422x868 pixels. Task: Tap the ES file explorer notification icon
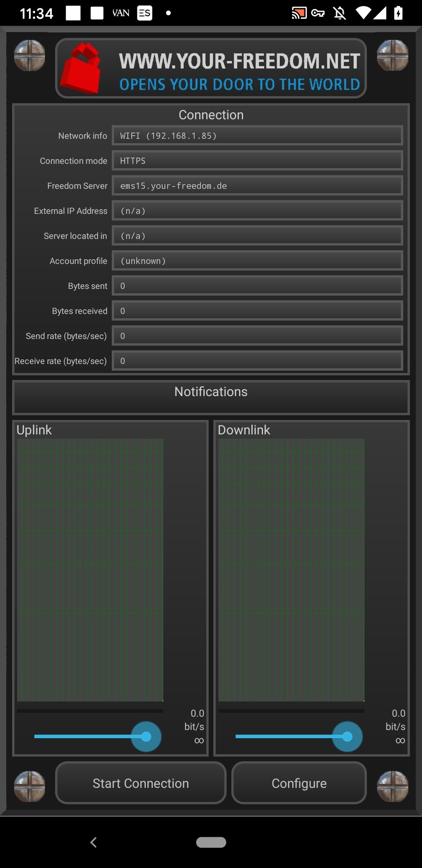coord(145,13)
